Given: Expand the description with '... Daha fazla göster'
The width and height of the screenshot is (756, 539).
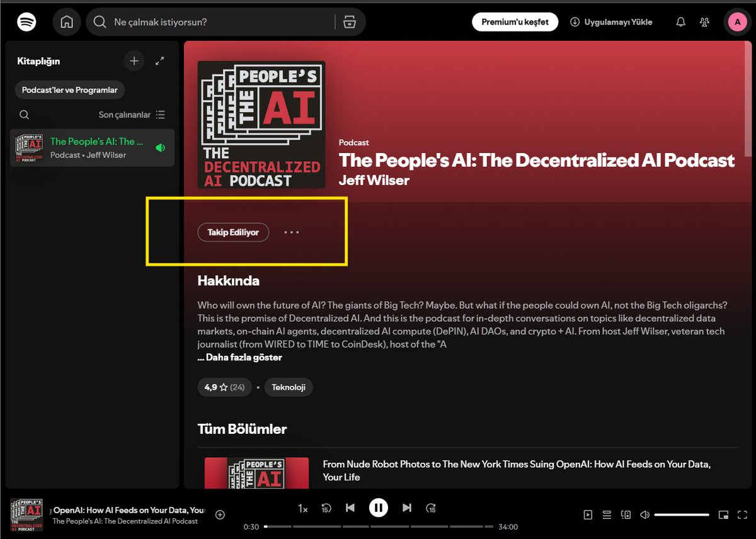Looking at the screenshot, I should pos(240,358).
